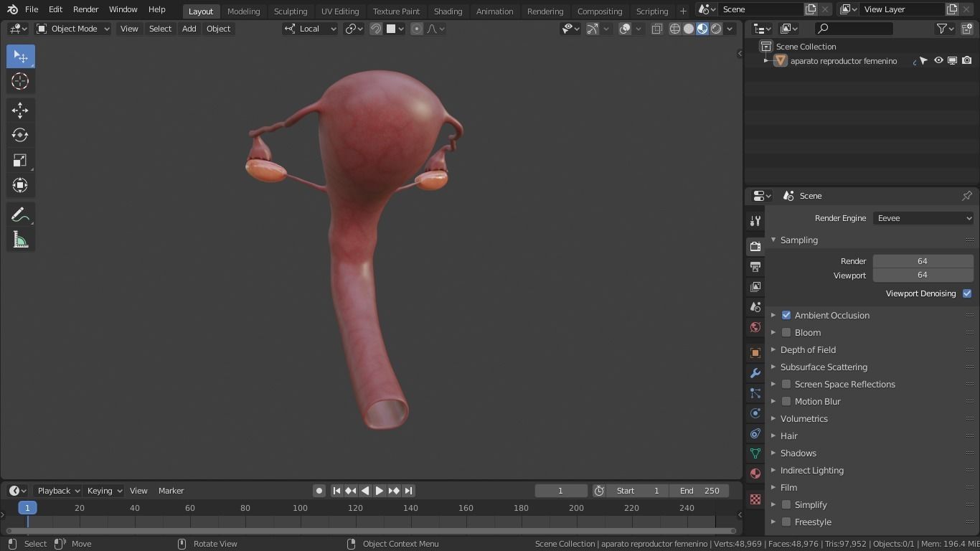
Task: Open the viewport Select menu
Action: tap(160, 29)
